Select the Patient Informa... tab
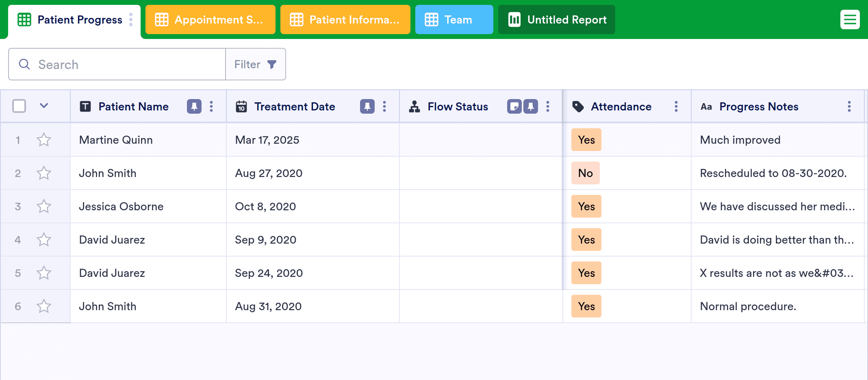 click(345, 19)
